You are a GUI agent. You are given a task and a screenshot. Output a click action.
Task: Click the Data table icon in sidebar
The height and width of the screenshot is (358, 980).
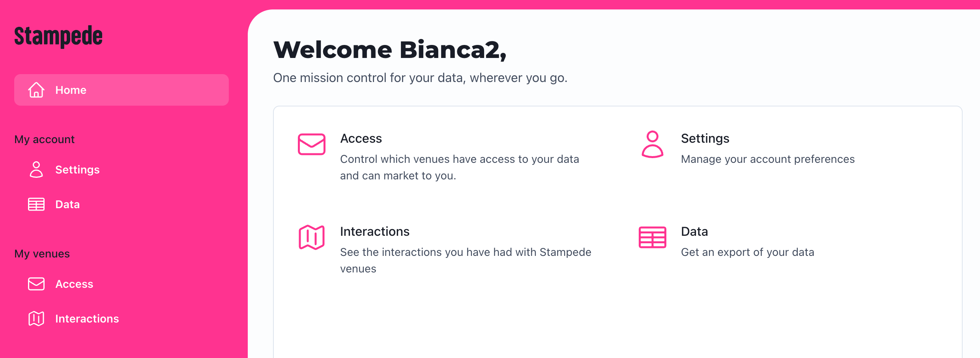click(36, 204)
